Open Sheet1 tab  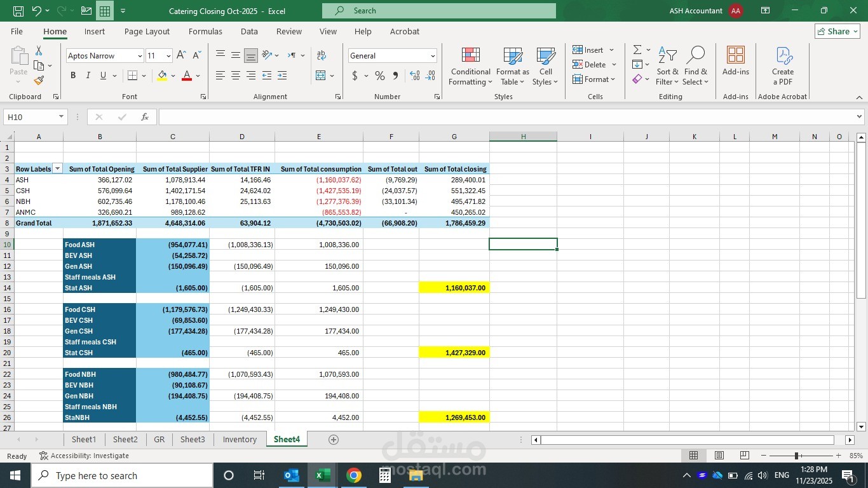point(84,440)
